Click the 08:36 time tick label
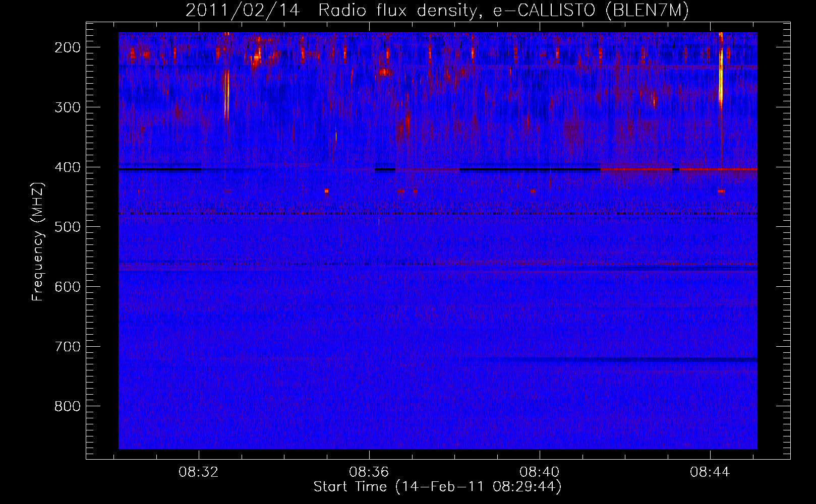The image size is (816, 504). pos(369,472)
